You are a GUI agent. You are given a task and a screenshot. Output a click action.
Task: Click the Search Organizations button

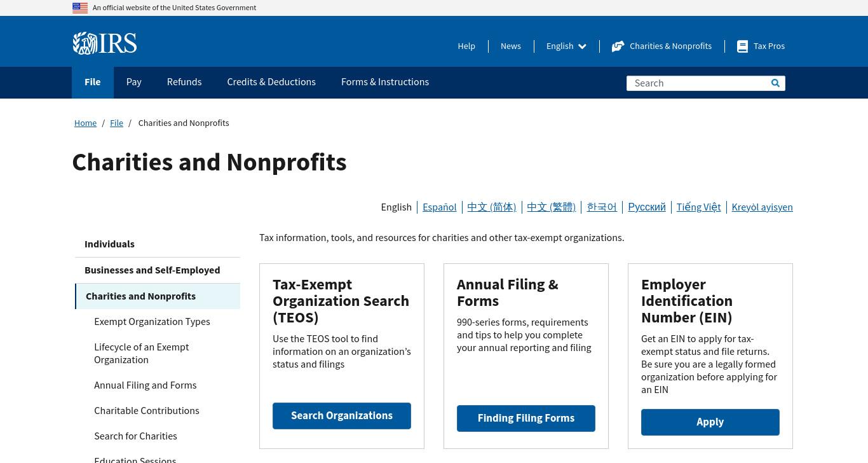click(x=342, y=416)
